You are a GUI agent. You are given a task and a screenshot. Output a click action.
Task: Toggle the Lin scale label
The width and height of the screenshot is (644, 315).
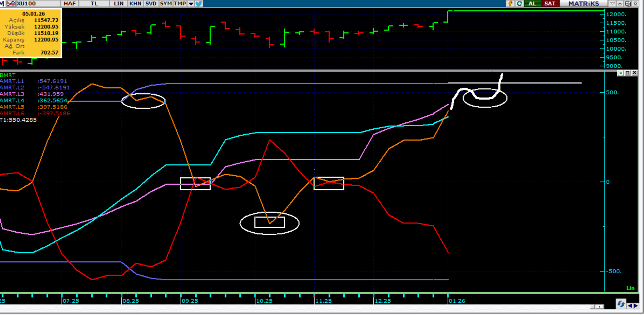click(x=630, y=288)
